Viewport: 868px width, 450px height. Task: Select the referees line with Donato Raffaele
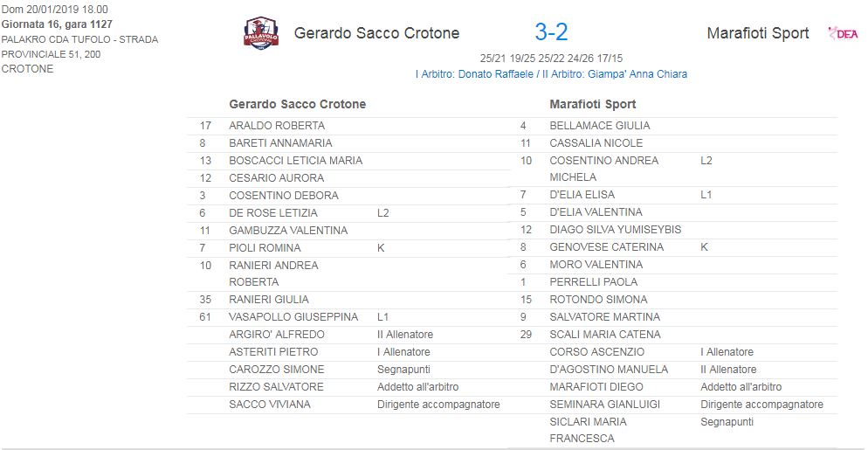click(x=551, y=74)
